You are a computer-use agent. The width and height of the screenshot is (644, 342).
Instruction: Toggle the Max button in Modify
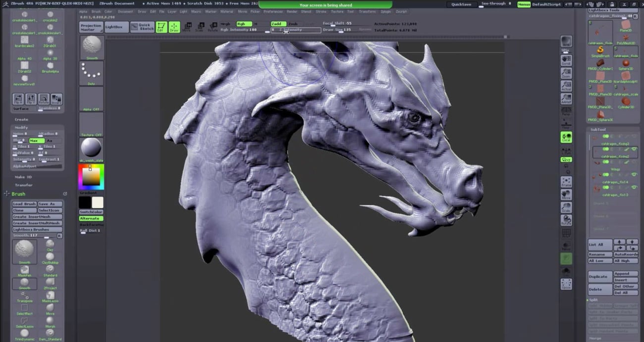point(37,141)
